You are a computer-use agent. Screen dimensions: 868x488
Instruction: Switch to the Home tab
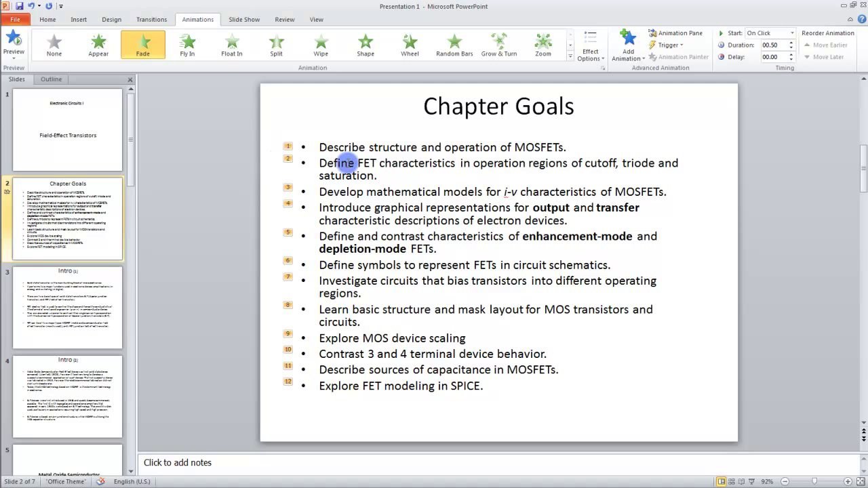tap(47, 20)
